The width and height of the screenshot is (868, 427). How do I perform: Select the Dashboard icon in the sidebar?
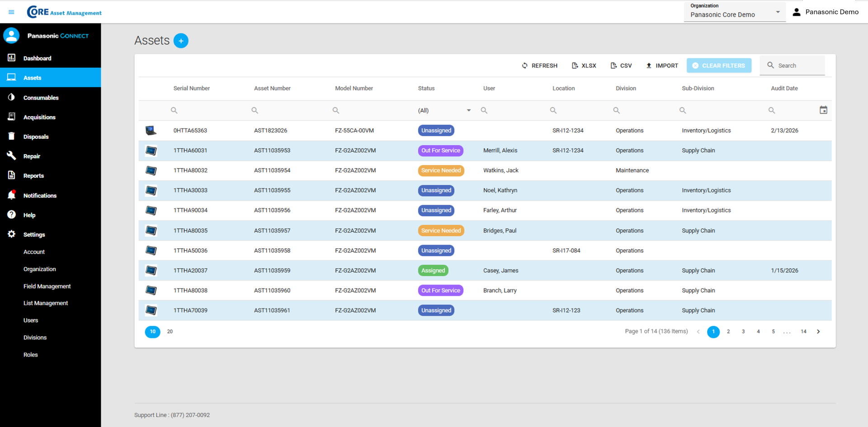pos(11,58)
